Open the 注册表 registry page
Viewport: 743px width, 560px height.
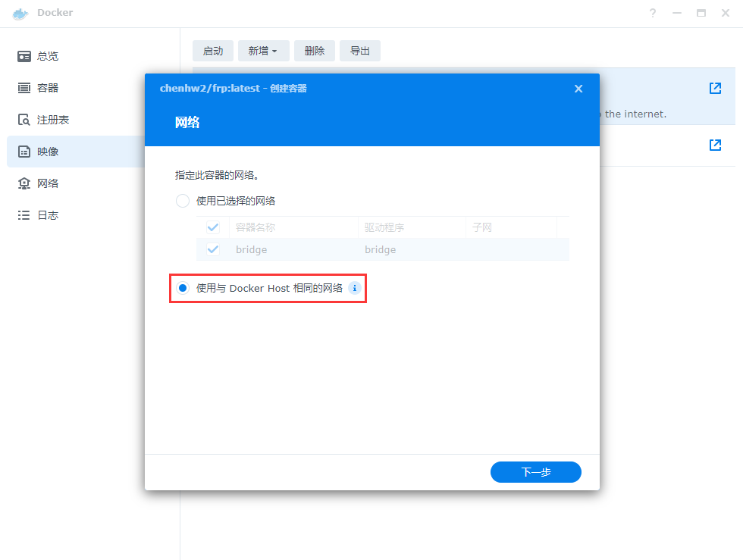tap(53, 120)
